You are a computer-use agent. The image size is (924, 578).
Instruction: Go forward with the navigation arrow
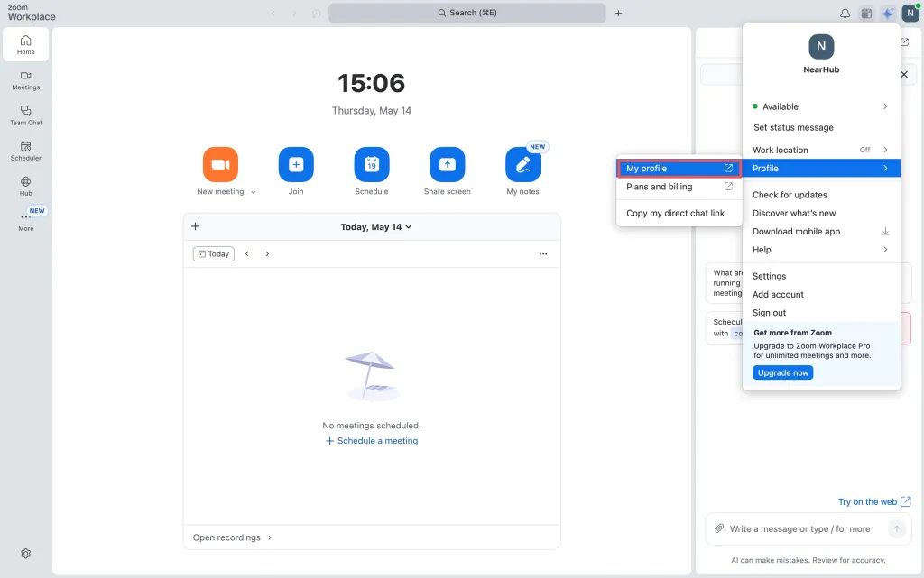pos(294,13)
